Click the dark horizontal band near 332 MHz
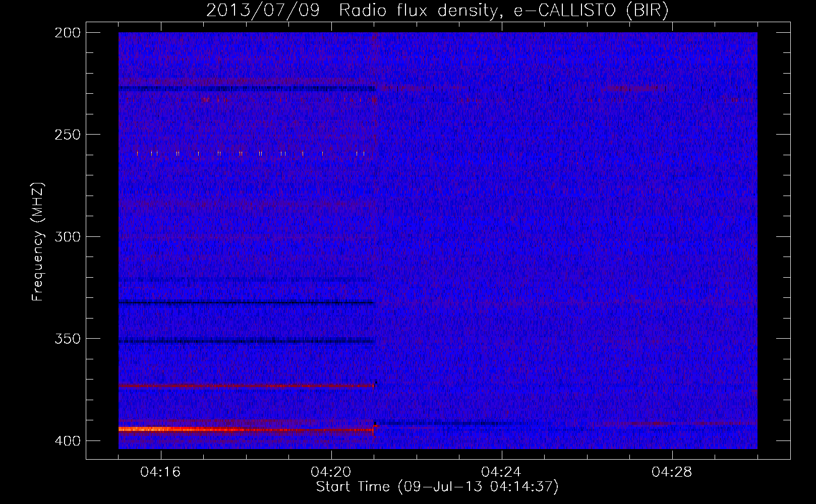Screen dimensions: 816x504 coord(246,303)
